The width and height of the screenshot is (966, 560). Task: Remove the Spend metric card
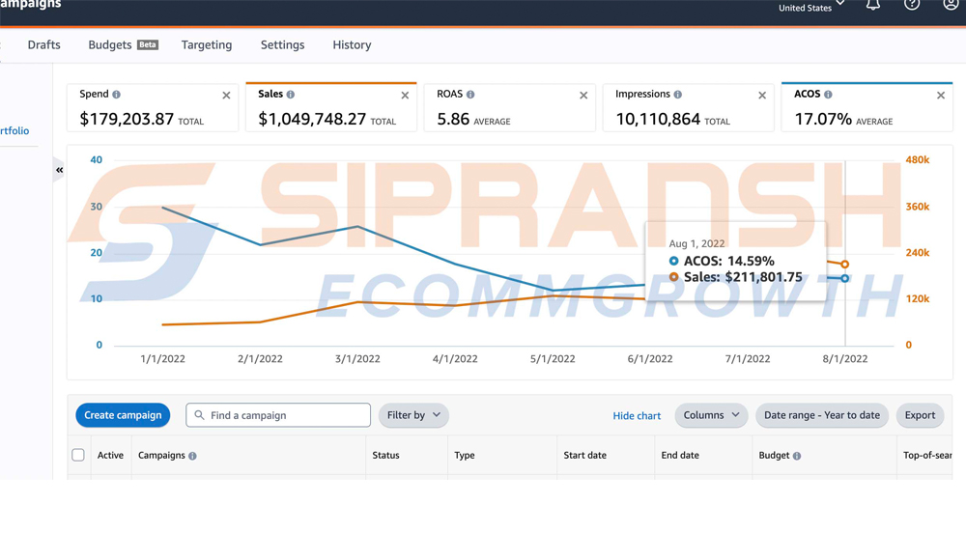pos(226,96)
